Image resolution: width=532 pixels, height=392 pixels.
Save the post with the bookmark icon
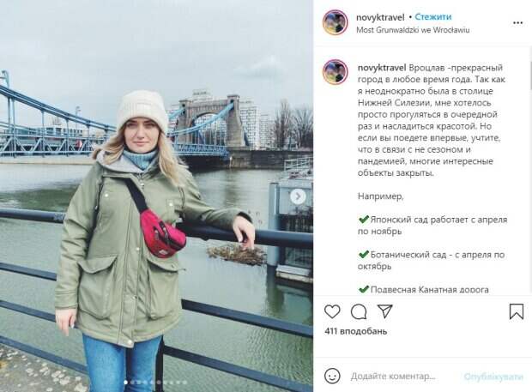tap(517, 311)
